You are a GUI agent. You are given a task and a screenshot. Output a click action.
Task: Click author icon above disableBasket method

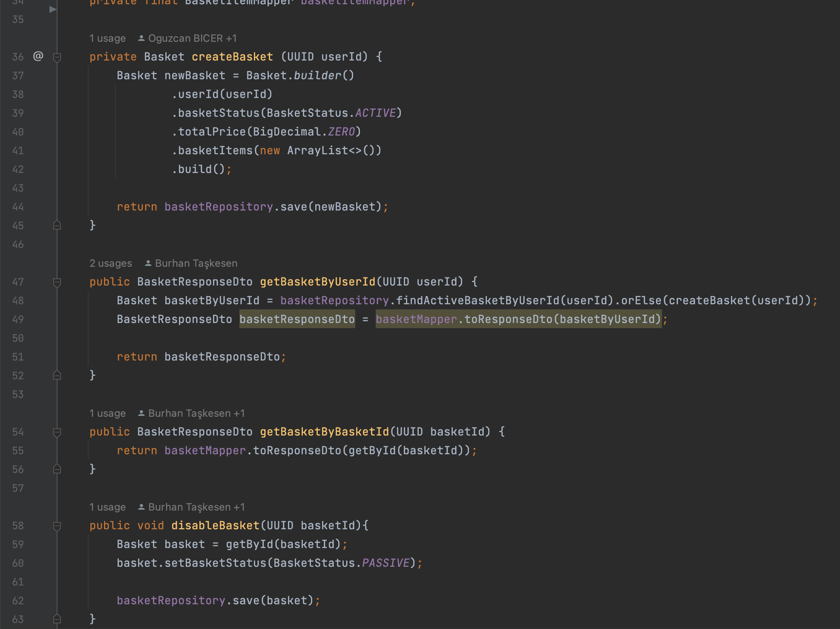pyautogui.click(x=141, y=507)
